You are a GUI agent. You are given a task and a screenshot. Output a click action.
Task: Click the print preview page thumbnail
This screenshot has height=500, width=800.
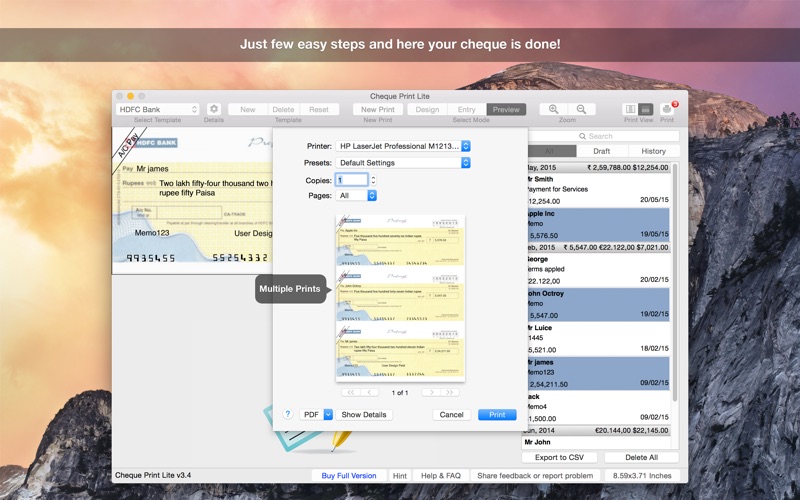pos(400,298)
